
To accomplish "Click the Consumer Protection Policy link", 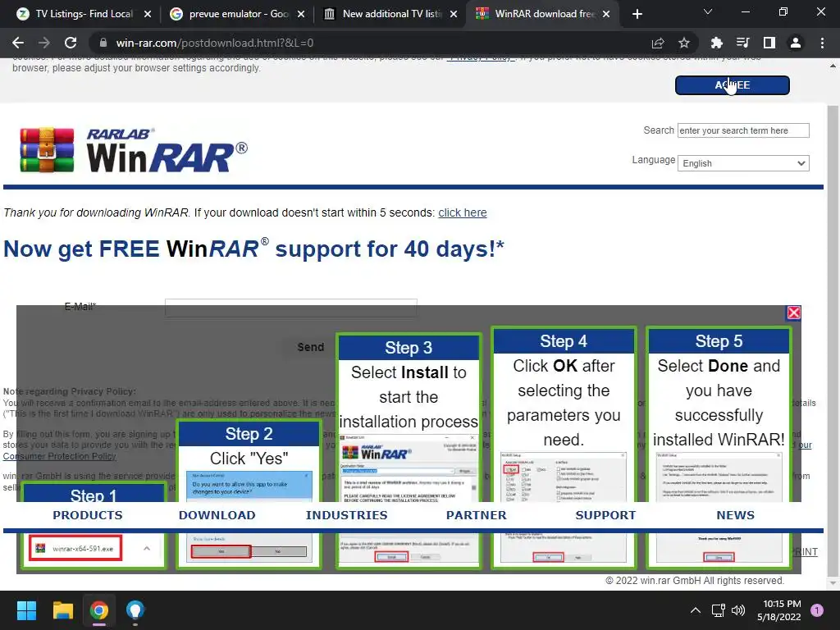I will pyautogui.click(x=59, y=456).
